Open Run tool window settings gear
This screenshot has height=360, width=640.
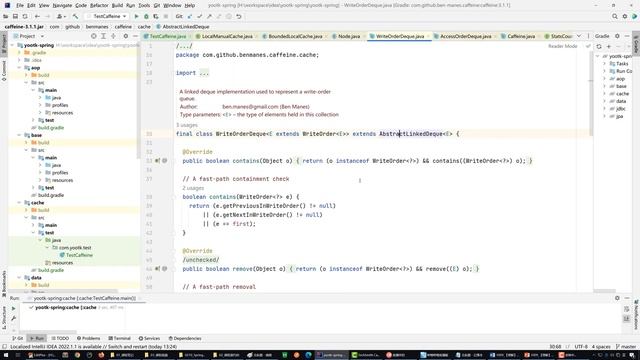617,298
